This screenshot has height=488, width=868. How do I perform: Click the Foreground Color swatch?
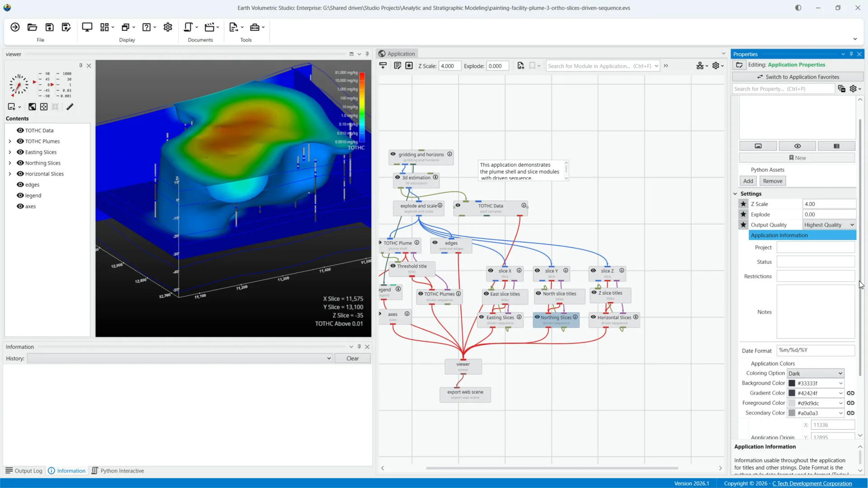(792, 403)
